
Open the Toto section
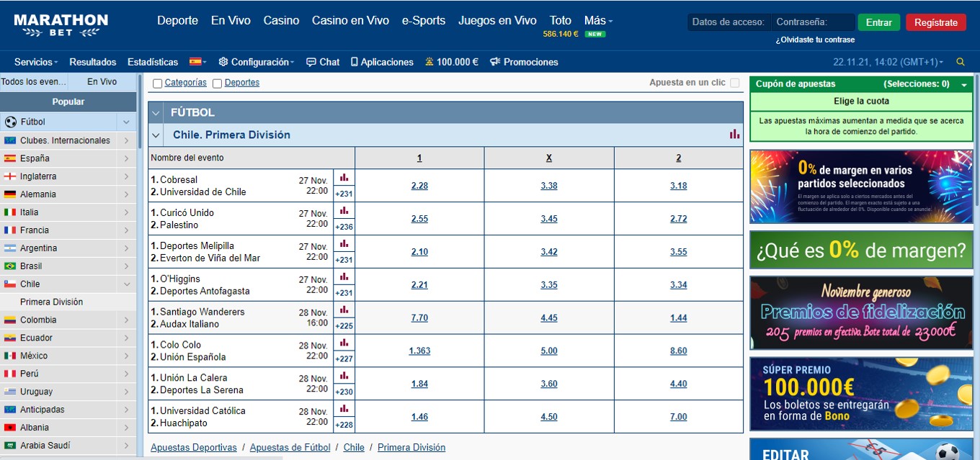pyautogui.click(x=560, y=21)
